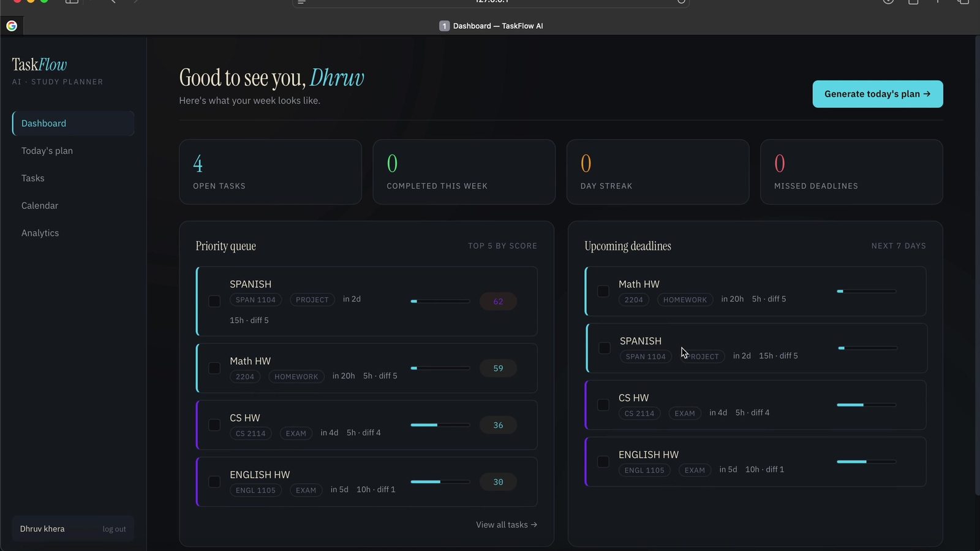980x551 pixels.
Task: Open the ENGLISH HW title in the Priority queue
Action: pos(260,475)
